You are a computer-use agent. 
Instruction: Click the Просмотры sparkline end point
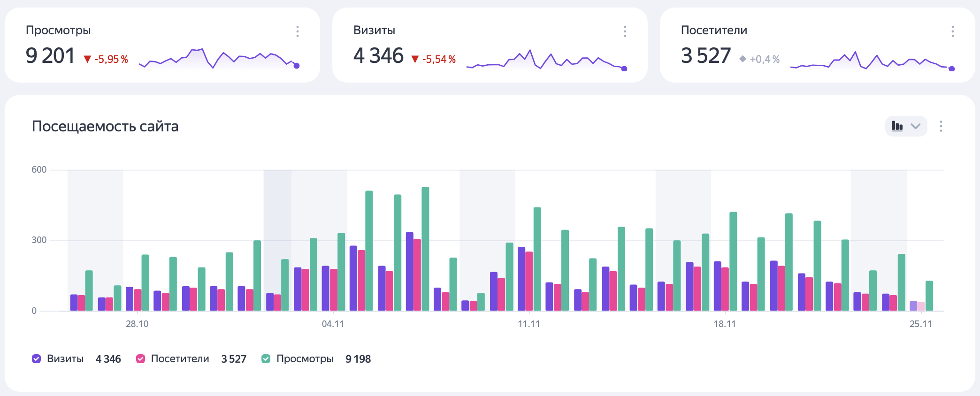click(x=296, y=66)
